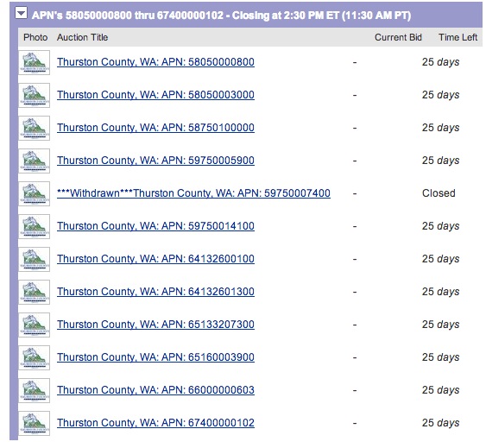Open auction Thurston County APN: 66000000603

point(155,390)
